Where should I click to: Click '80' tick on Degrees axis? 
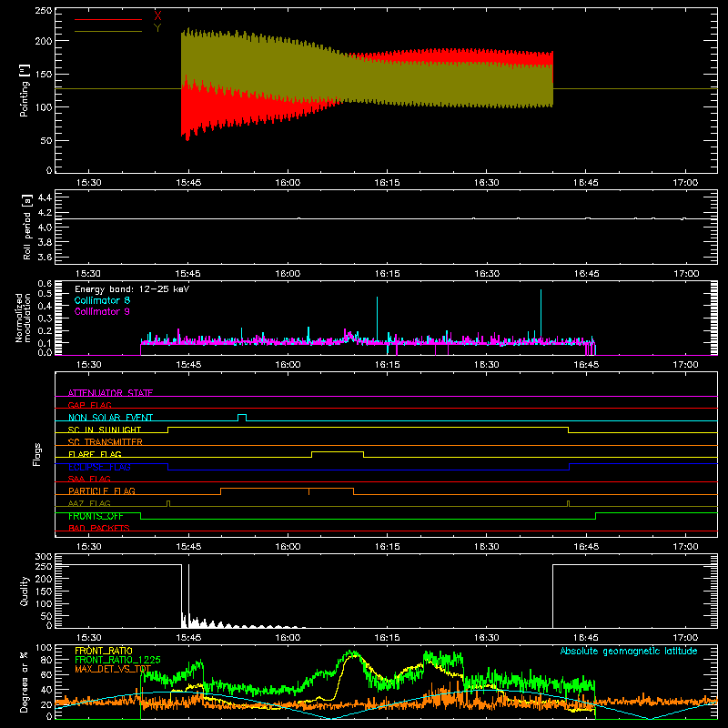pos(46,659)
